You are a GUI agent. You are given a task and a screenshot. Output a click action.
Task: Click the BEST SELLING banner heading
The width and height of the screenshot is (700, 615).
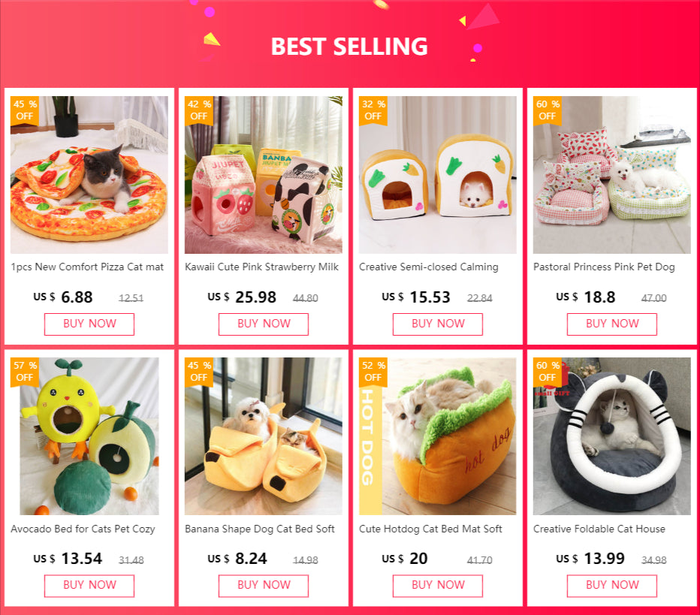pos(349,47)
